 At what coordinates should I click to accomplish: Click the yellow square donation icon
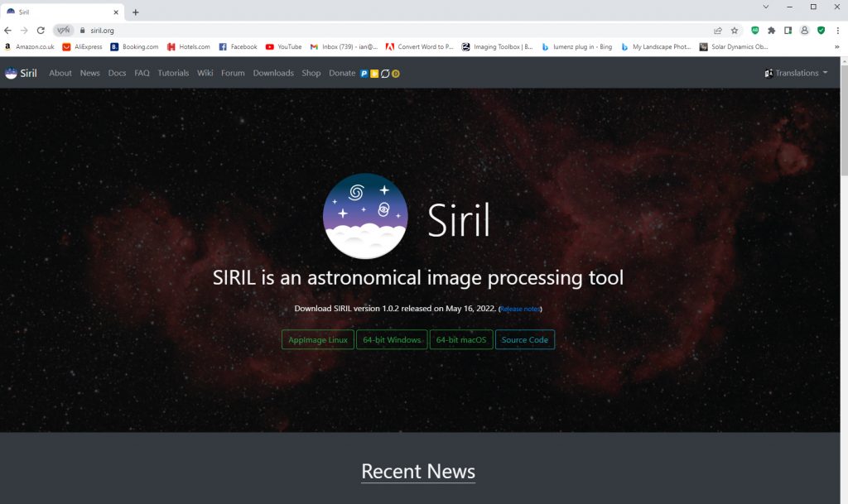click(374, 74)
